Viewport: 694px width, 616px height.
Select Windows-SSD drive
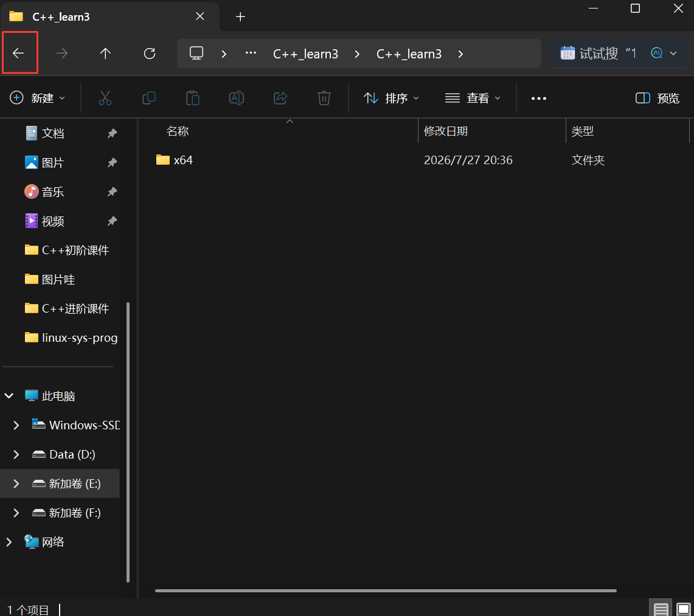click(x=75, y=425)
